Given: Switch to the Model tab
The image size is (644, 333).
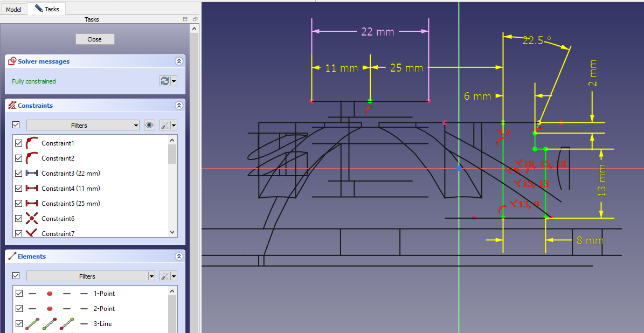Looking at the screenshot, I should pos(13,9).
